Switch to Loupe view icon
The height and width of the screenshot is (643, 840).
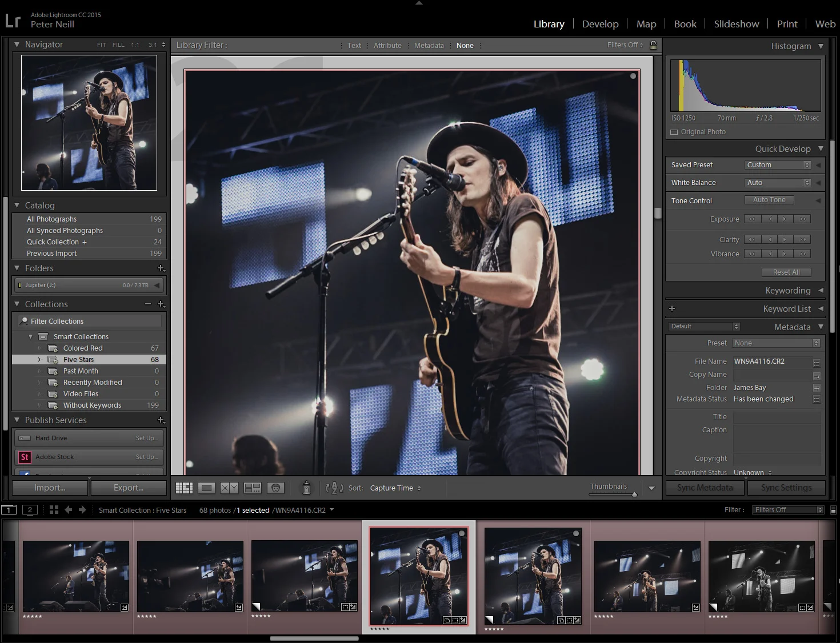click(x=207, y=488)
